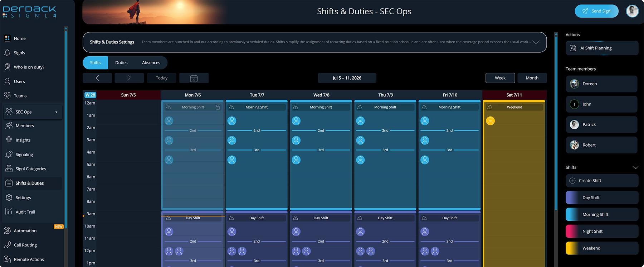Image resolution: width=644 pixels, height=267 pixels.
Task: Open team Settings in the sidebar
Action: click(23, 197)
